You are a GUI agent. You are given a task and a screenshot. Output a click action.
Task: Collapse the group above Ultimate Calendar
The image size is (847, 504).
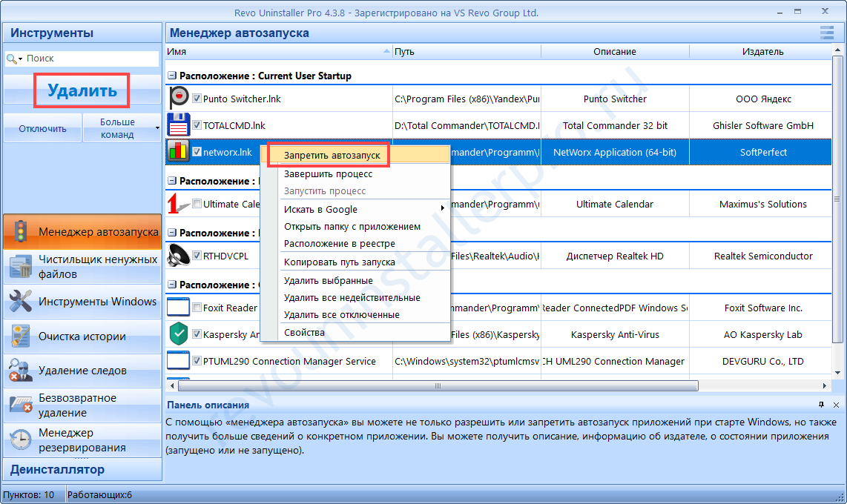[172, 181]
